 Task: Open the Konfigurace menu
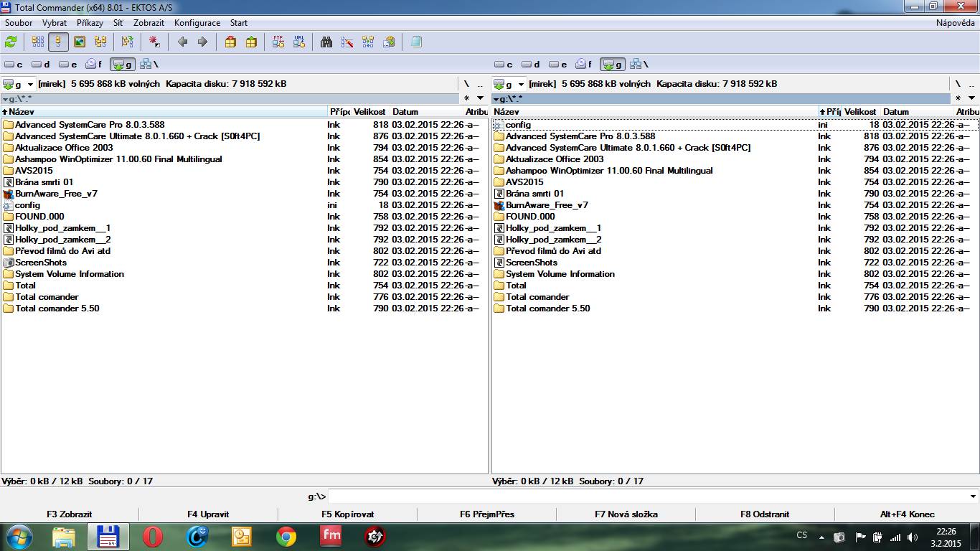[x=197, y=23]
